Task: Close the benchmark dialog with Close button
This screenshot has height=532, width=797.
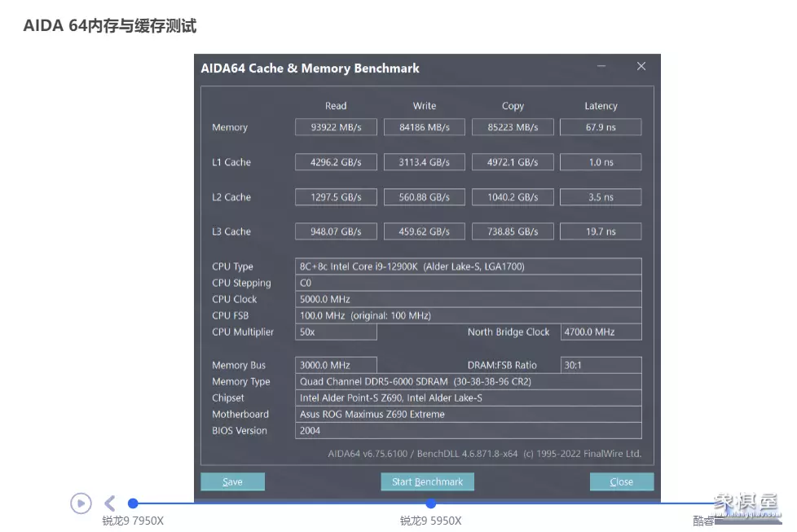Action: 622,481
